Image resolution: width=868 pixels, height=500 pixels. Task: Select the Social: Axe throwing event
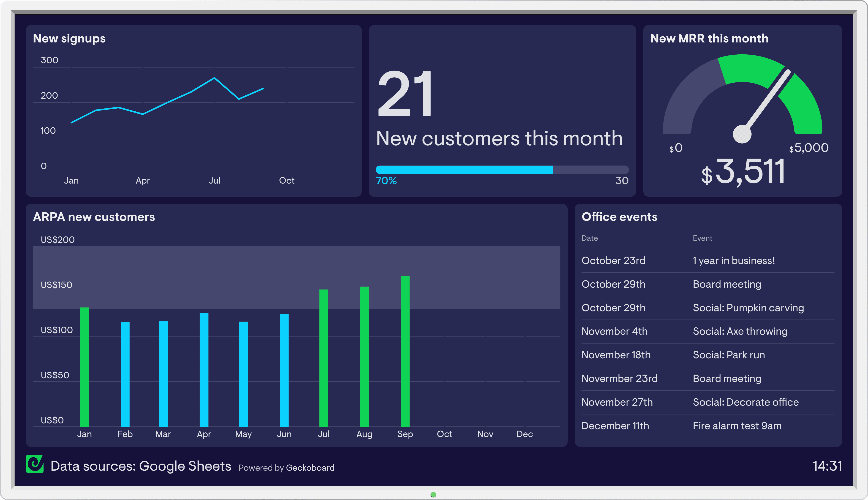coord(740,331)
